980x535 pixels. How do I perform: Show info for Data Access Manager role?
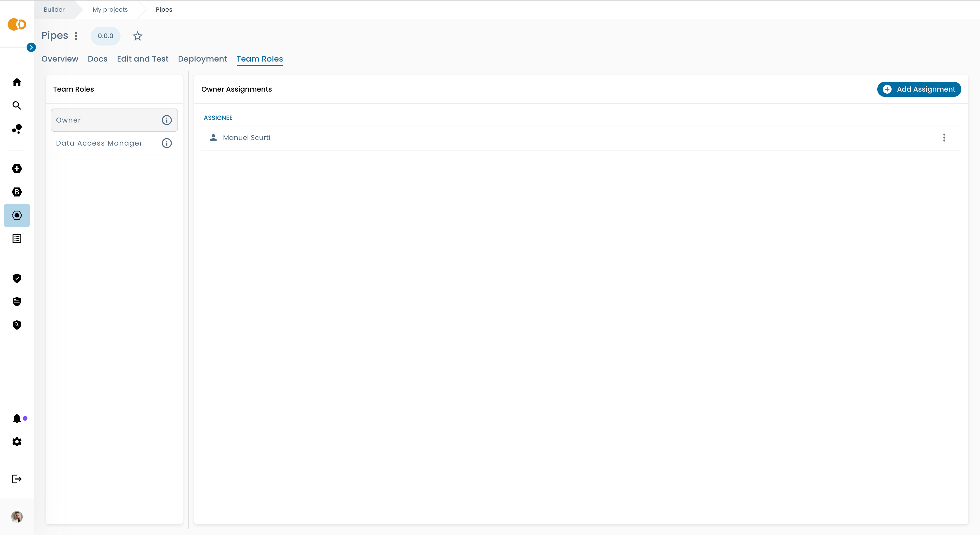167,143
